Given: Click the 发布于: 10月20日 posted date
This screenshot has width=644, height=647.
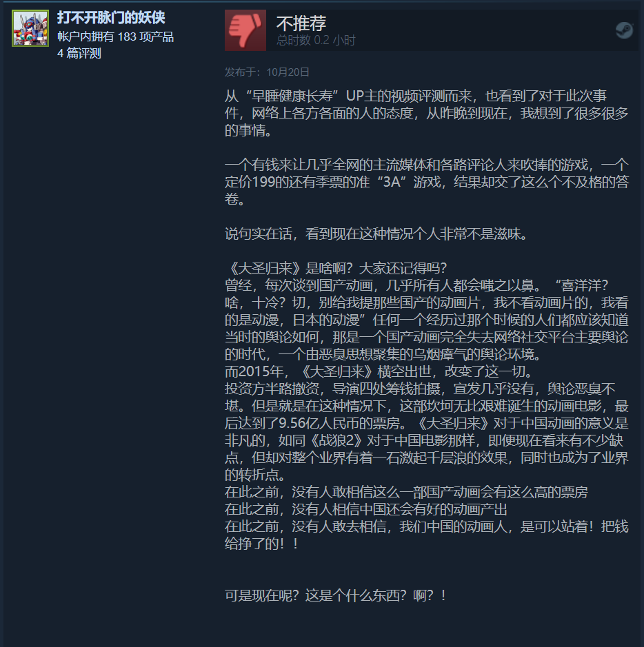Looking at the screenshot, I should pyautogui.click(x=267, y=72).
